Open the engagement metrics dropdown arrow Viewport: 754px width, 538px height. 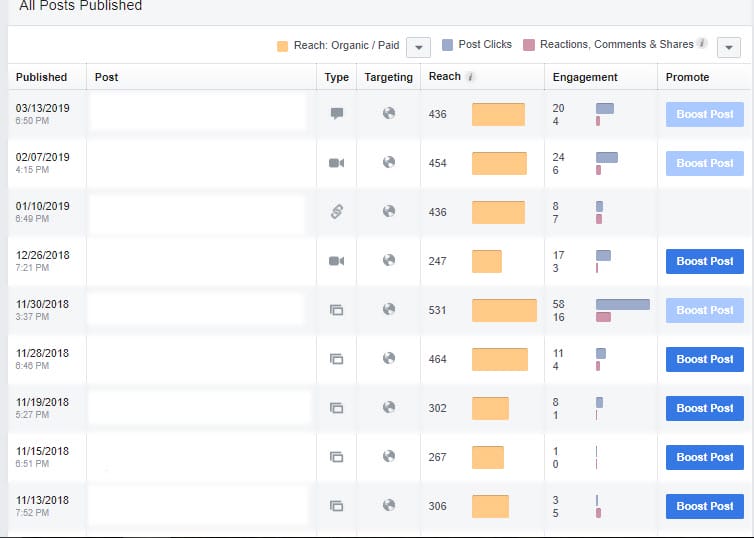point(729,47)
